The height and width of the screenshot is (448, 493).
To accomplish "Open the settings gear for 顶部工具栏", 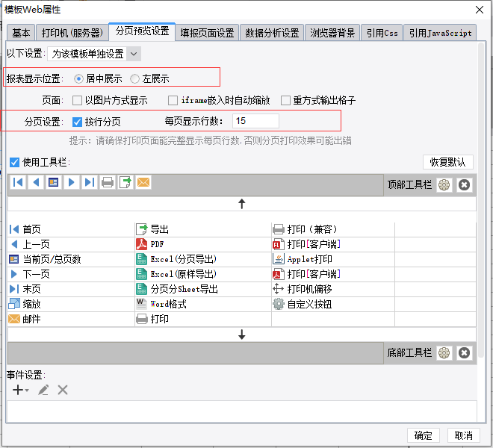I will pos(444,185).
